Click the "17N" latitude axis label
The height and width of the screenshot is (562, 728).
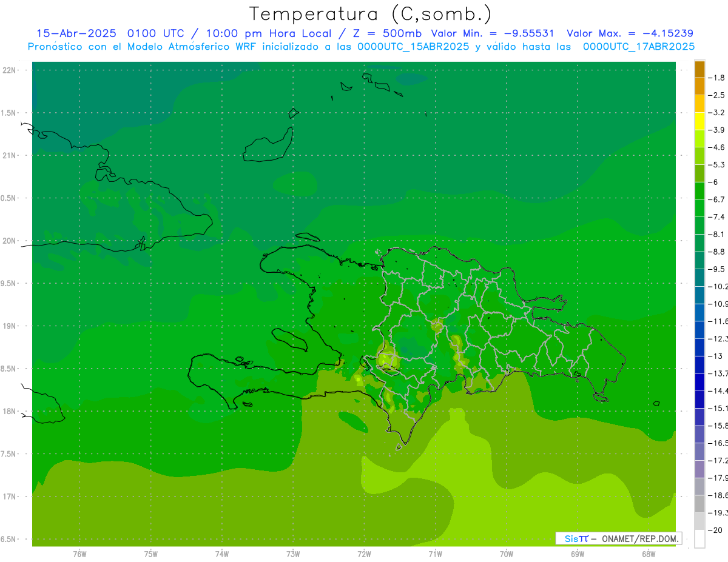coord(9,497)
